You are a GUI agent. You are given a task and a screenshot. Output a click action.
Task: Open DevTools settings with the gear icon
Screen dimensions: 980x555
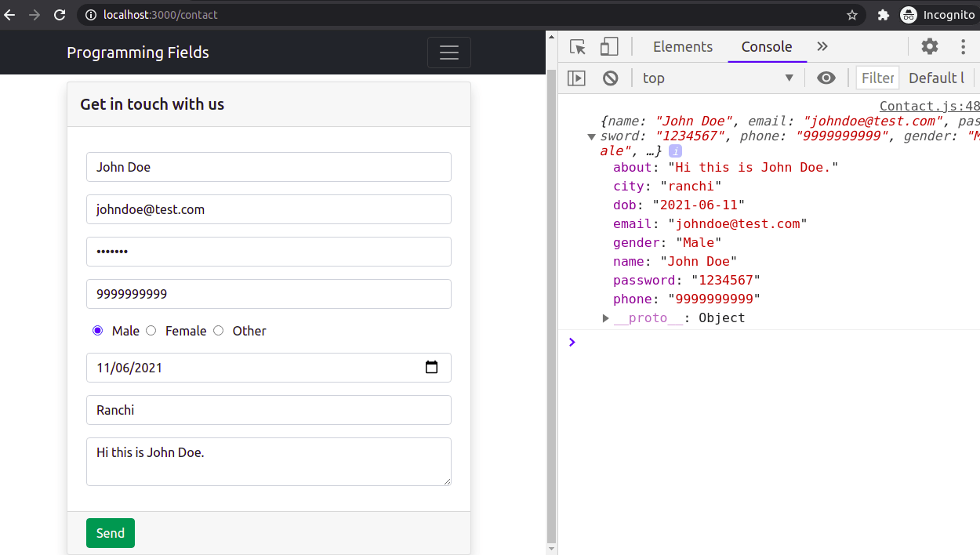[x=929, y=46]
